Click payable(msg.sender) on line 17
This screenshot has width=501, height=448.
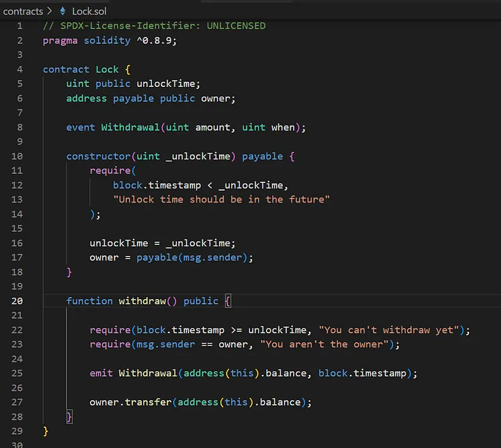[x=194, y=257]
